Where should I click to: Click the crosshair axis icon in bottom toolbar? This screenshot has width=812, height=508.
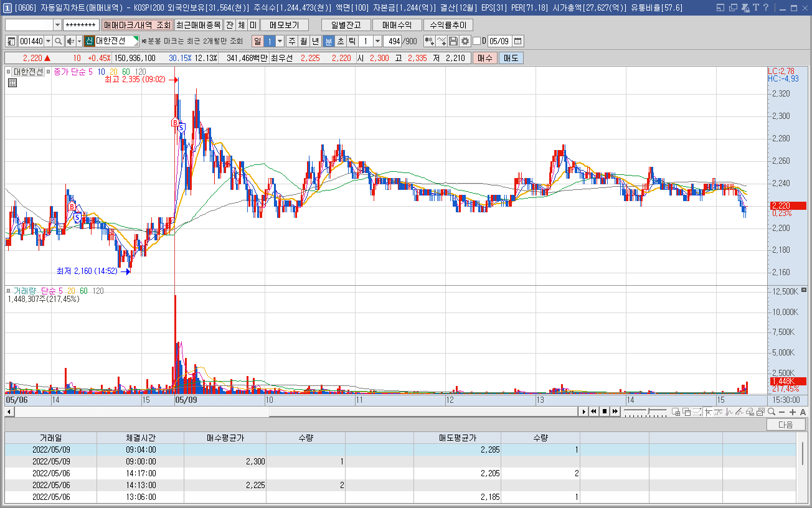[x=708, y=412]
